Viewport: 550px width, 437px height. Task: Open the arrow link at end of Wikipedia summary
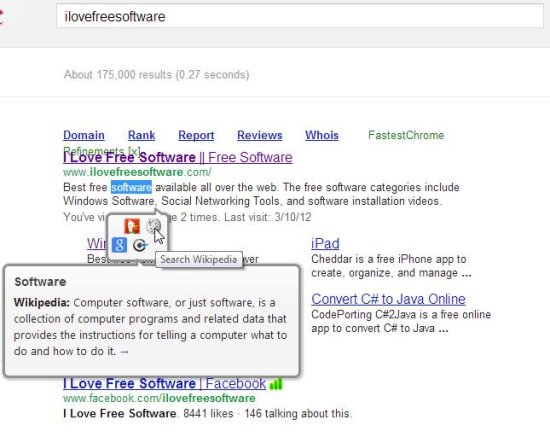125,351
